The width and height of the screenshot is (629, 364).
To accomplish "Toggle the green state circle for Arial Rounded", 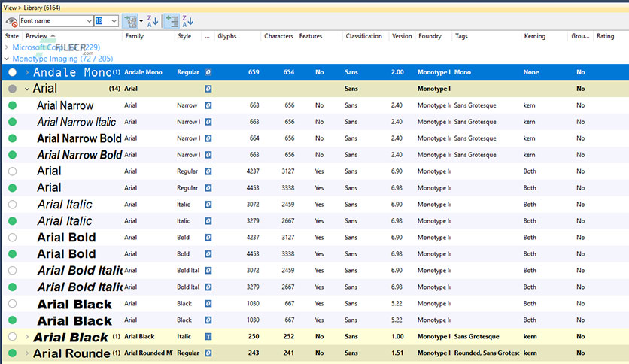I will (13, 353).
